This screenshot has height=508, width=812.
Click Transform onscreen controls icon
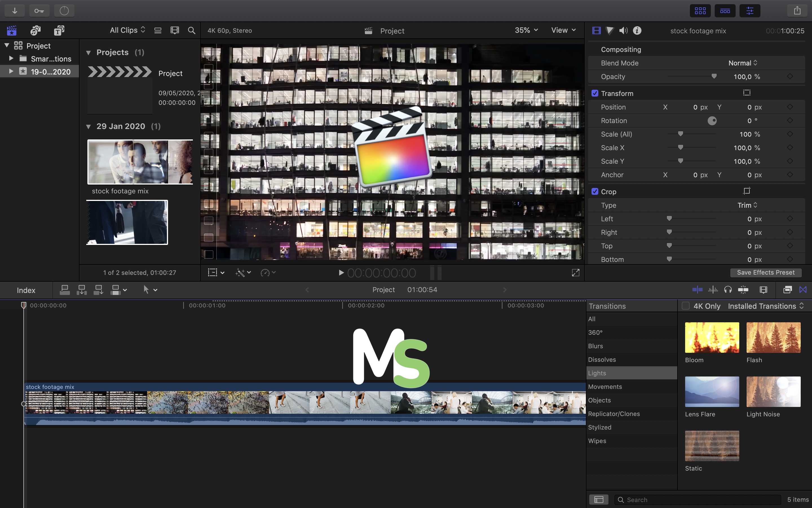747,93
